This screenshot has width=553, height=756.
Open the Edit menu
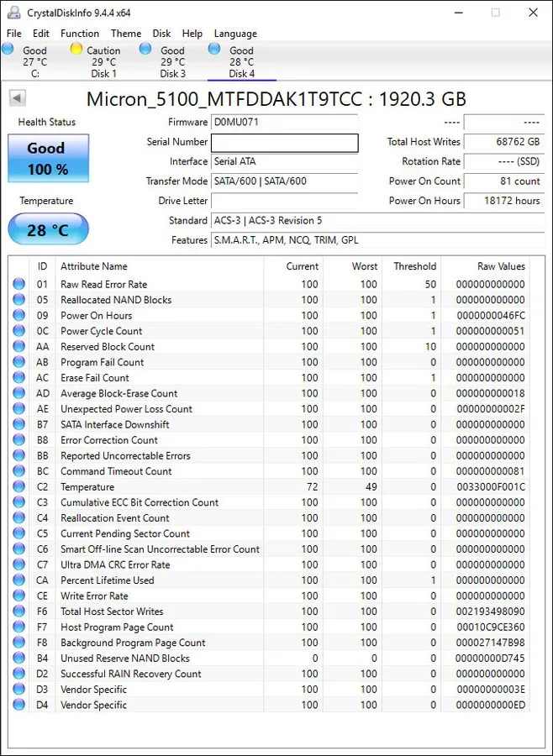[x=40, y=34]
